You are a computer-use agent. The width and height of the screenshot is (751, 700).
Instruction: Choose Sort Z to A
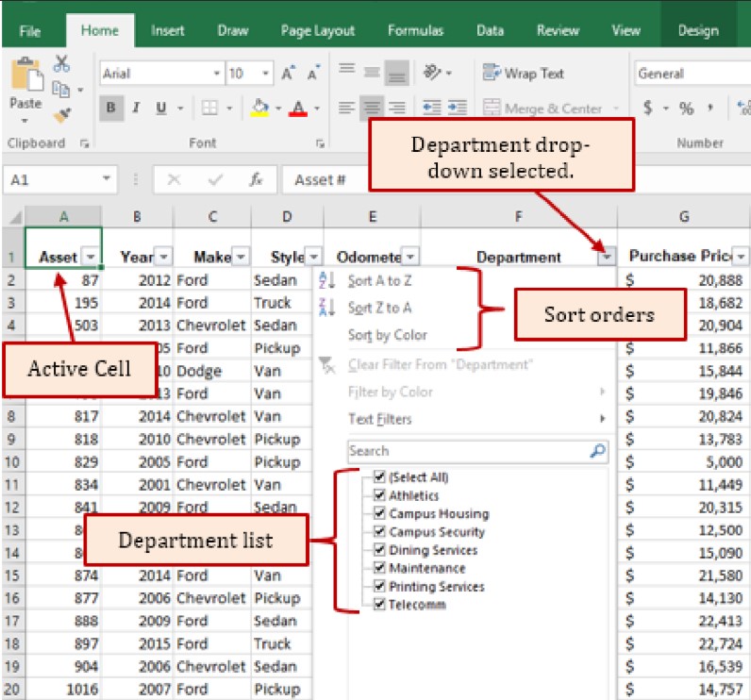click(x=379, y=308)
